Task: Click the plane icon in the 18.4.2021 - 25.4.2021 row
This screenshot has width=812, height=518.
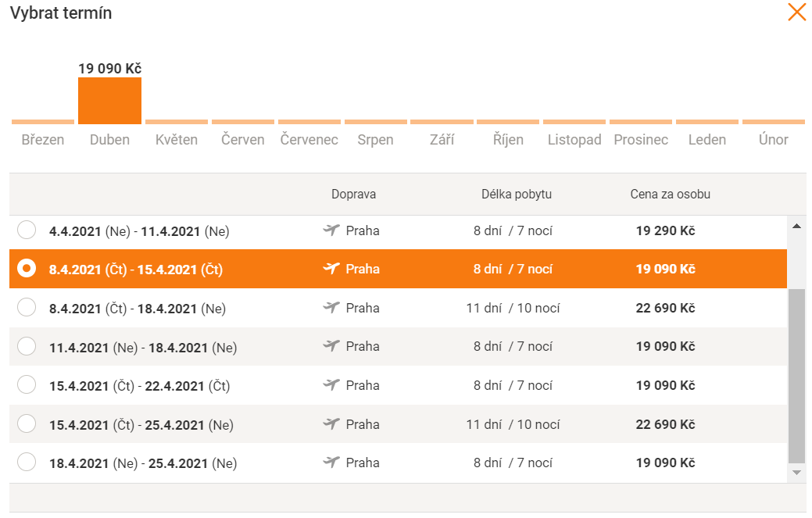Action: [331, 462]
